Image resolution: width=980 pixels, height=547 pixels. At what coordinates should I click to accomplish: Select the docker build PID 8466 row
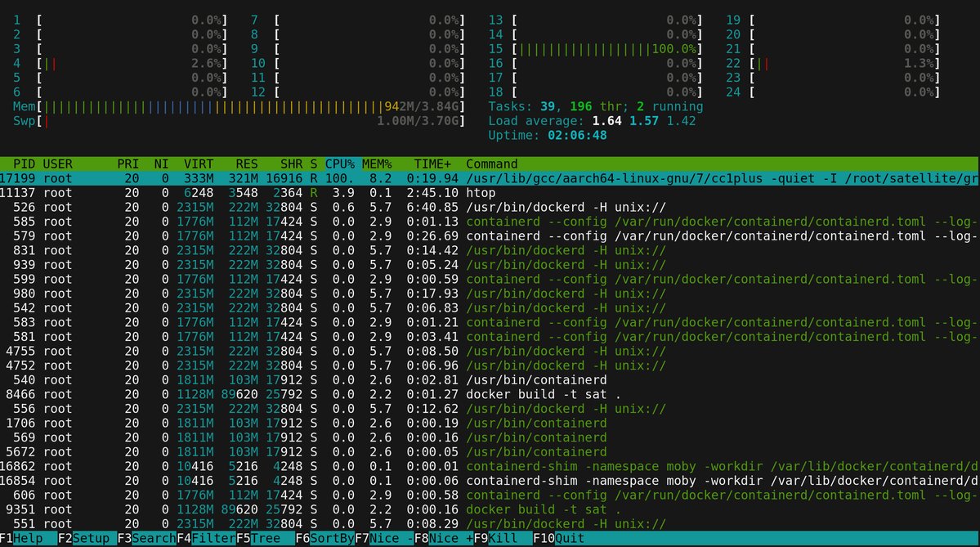(x=490, y=394)
